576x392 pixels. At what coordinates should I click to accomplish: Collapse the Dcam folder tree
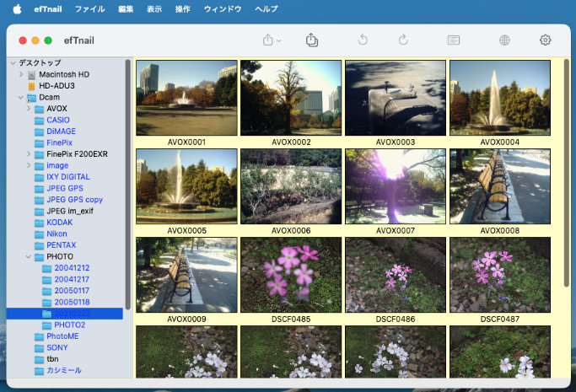tap(20, 98)
